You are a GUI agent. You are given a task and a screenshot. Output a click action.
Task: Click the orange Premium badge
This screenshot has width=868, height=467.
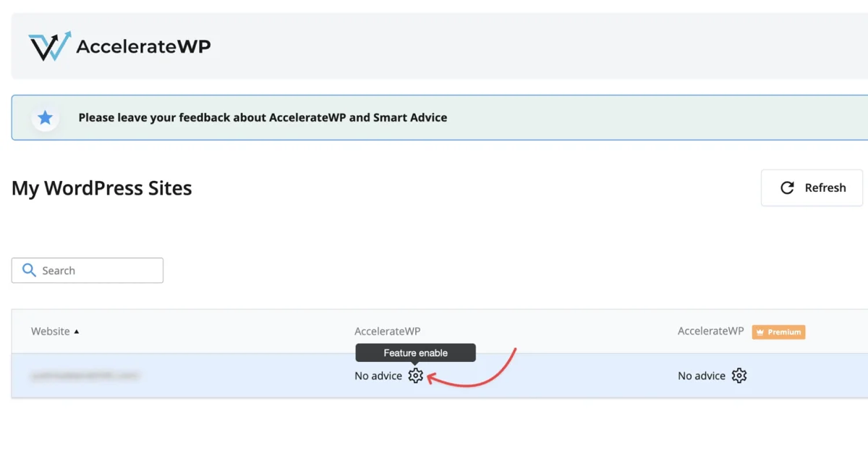(778, 332)
